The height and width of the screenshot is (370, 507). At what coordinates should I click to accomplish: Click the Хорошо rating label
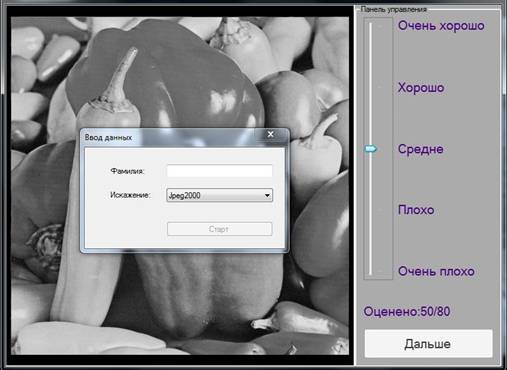click(x=421, y=88)
